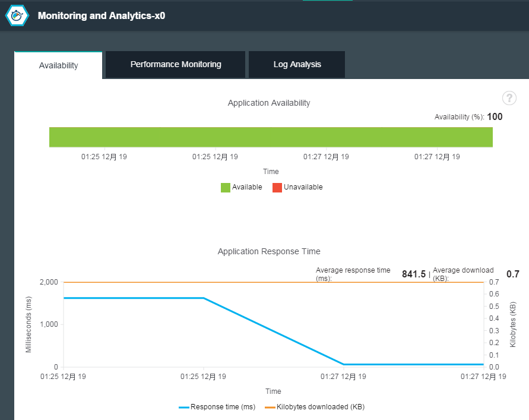
Task: Toggle Response time (ms) legend entry
Action: tap(217, 407)
